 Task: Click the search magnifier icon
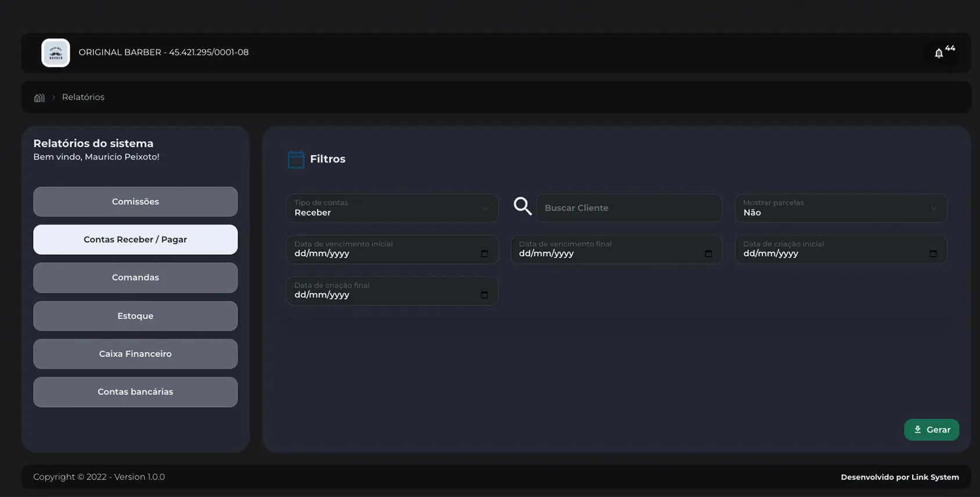point(523,206)
